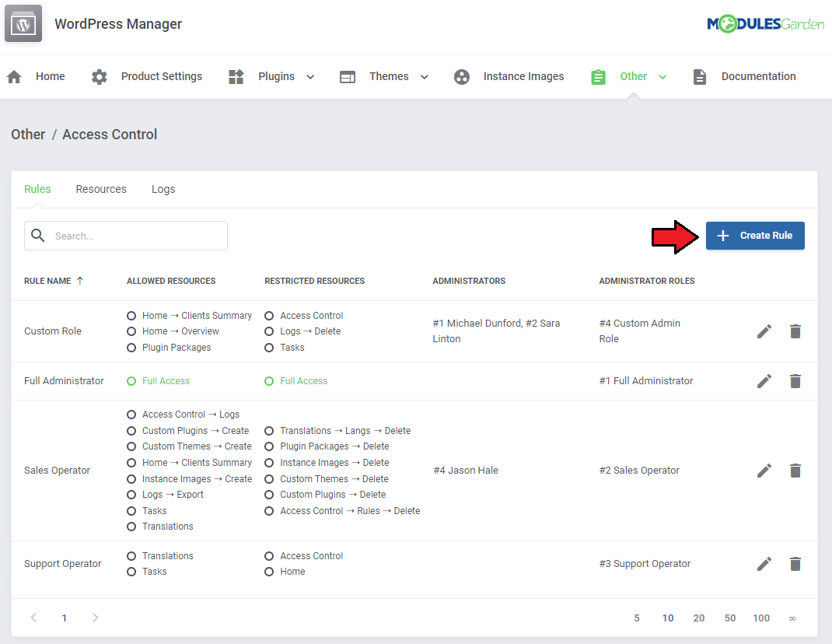This screenshot has width=832, height=644.
Task: Show 5 entries per page
Action: pyautogui.click(x=636, y=618)
